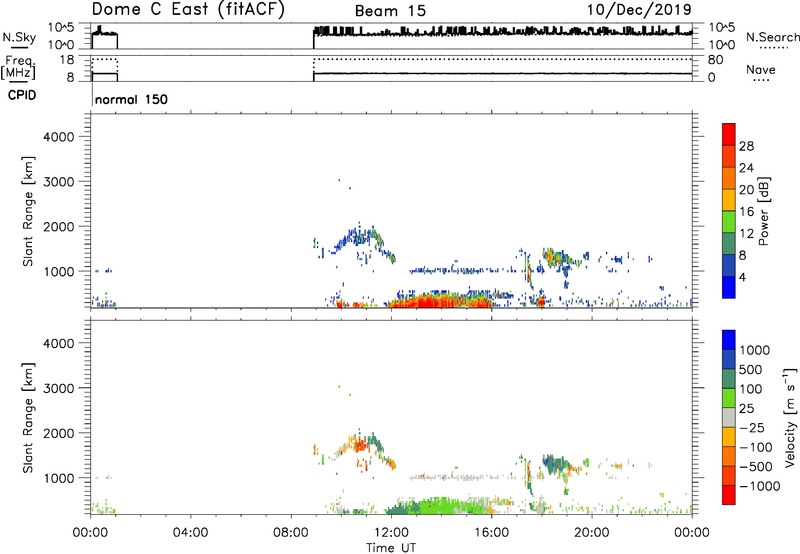The width and height of the screenshot is (800, 554).
Task: Click the 'N.Sky' legend label
Action: [x=19, y=37]
